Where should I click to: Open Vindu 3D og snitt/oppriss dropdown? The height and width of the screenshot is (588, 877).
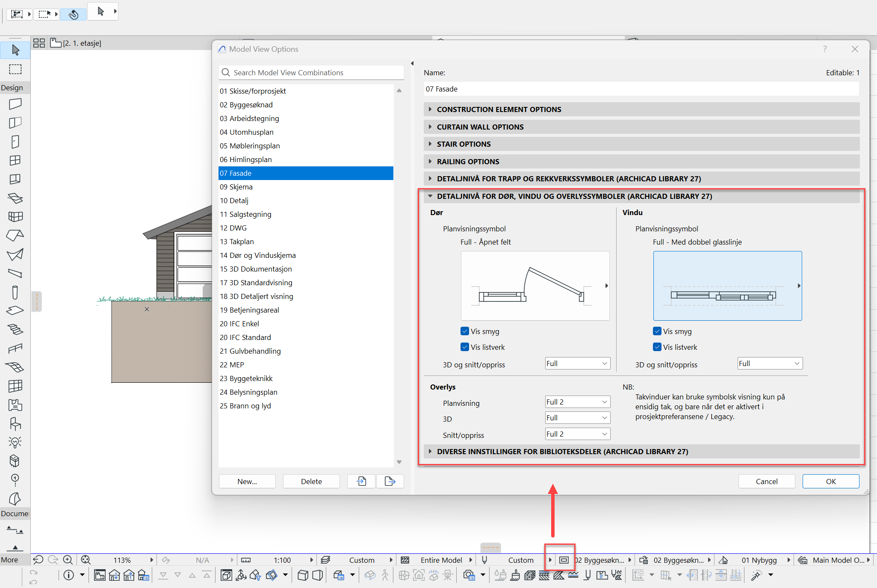pyautogui.click(x=770, y=363)
